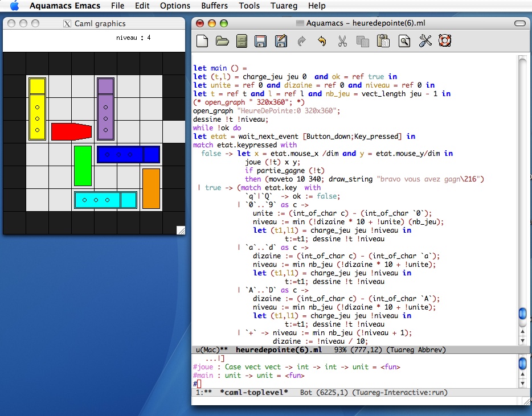This screenshot has height=416, width=532.
Task: Click the "open_graph" HeureDePointe string line
Action: point(267,111)
